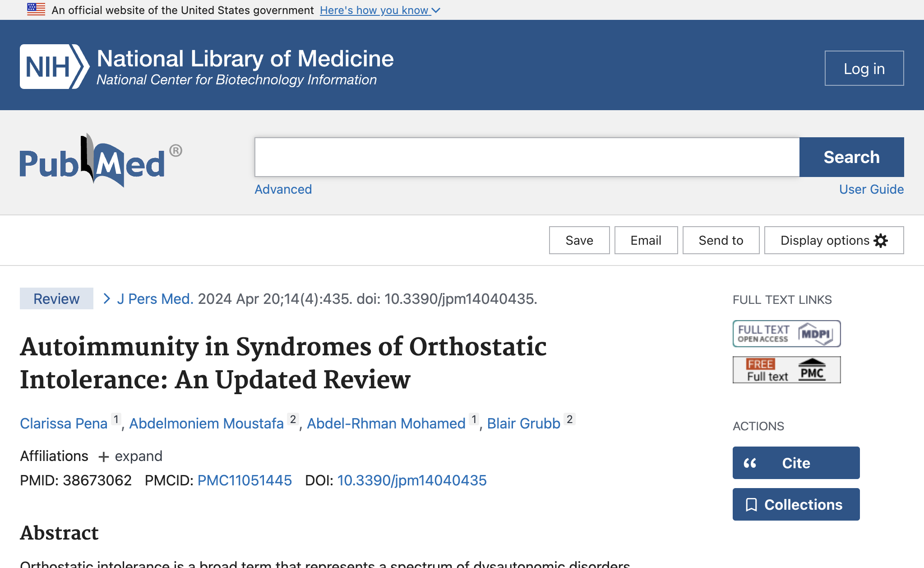This screenshot has height=568, width=924.
Task: Click the Review article type tag
Action: click(56, 298)
